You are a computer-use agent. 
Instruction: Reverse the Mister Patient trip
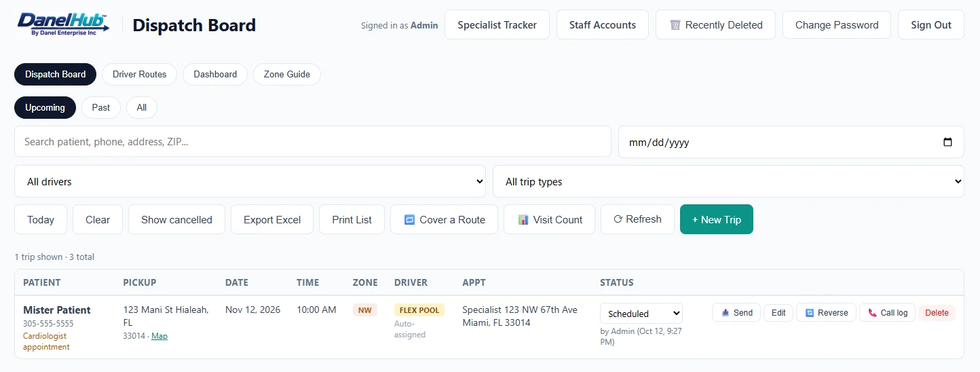pyautogui.click(x=826, y=313)
